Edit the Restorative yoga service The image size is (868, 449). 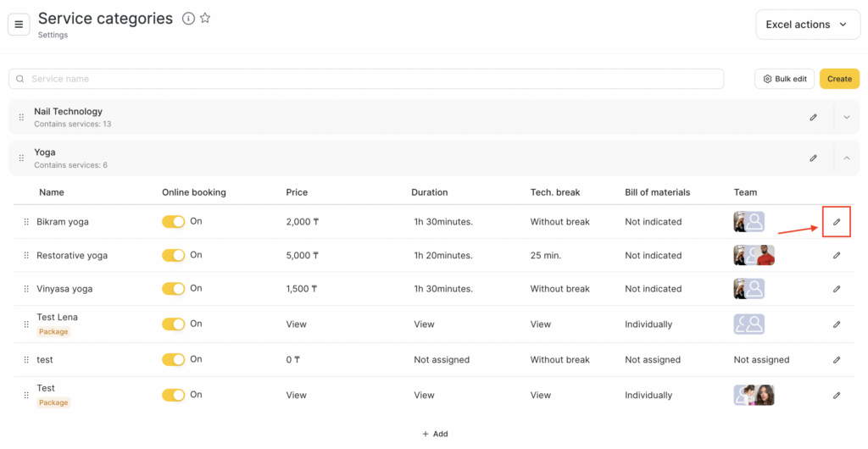pos(837,255)
